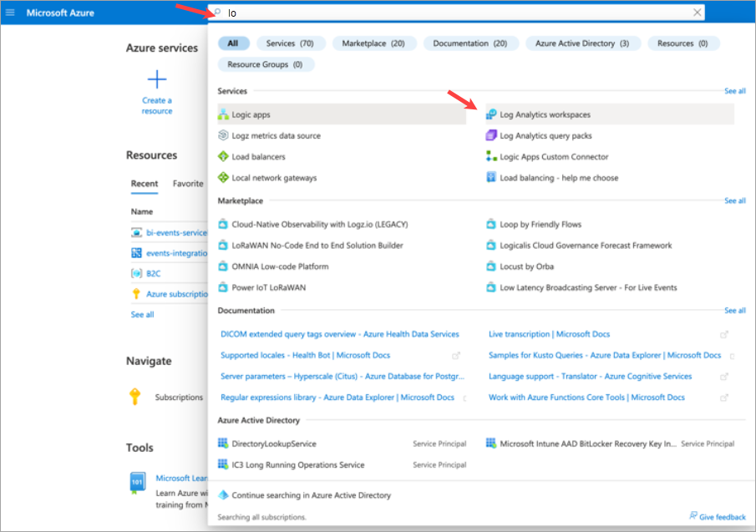756x532 pixels.
Task: Open Live transcription documentation link
Action: [x=549, y=334]
